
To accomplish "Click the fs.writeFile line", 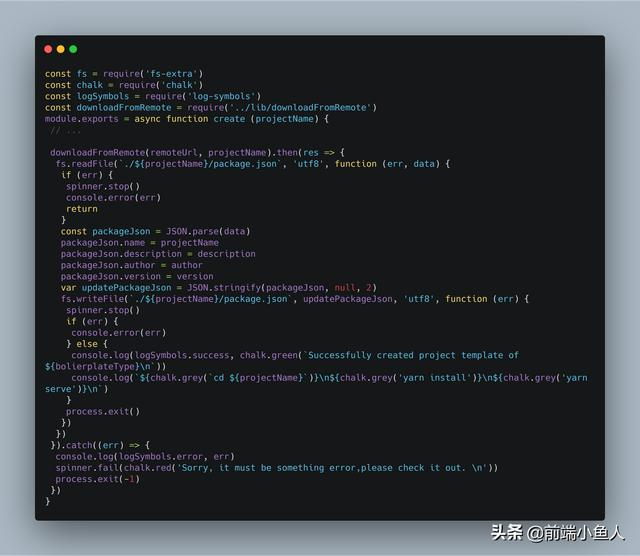I will pyautogui.click(x=295, y=299).
